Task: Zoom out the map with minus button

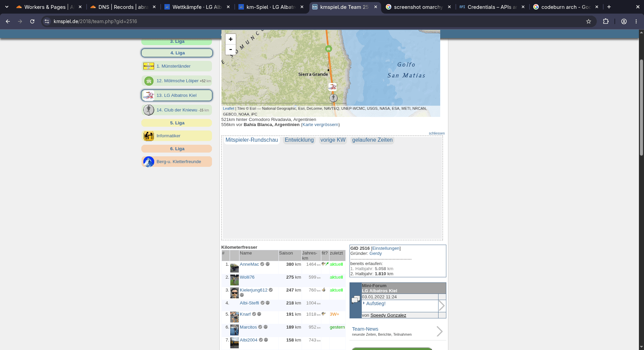Action: click(x=231, y=50)
